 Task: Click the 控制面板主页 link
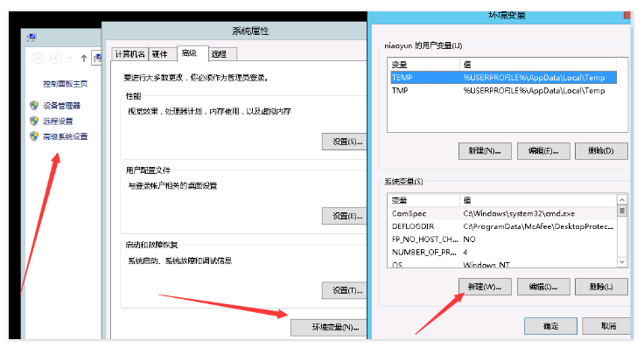66,84
